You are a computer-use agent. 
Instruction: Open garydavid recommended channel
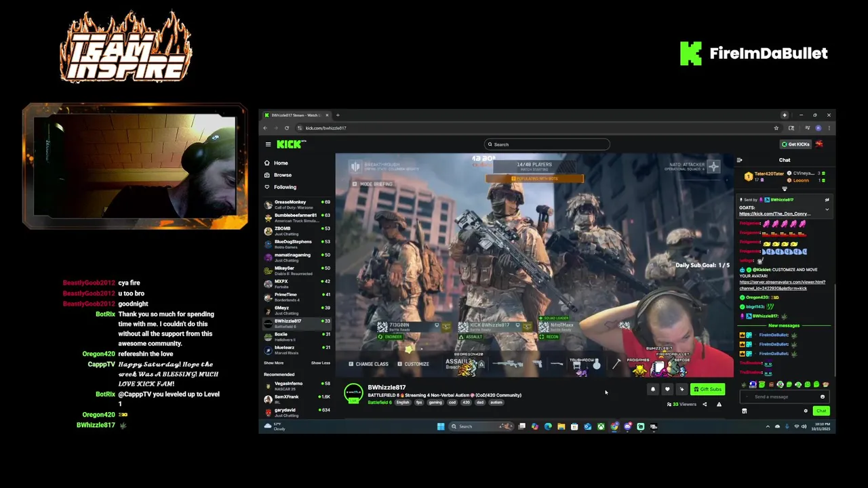tap(297, 411)
